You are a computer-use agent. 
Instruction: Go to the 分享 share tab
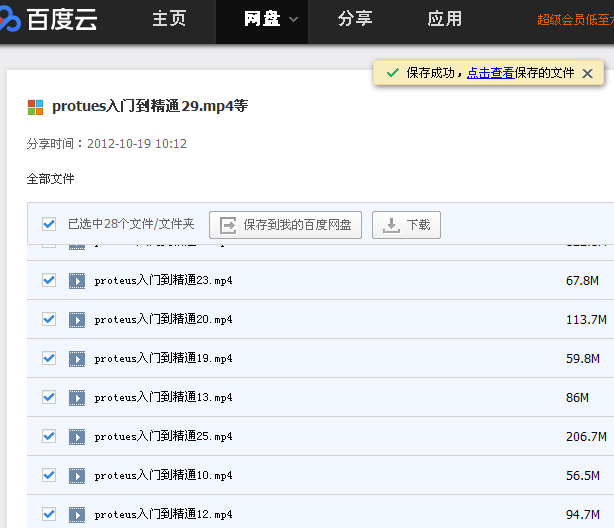pos(355,19)
